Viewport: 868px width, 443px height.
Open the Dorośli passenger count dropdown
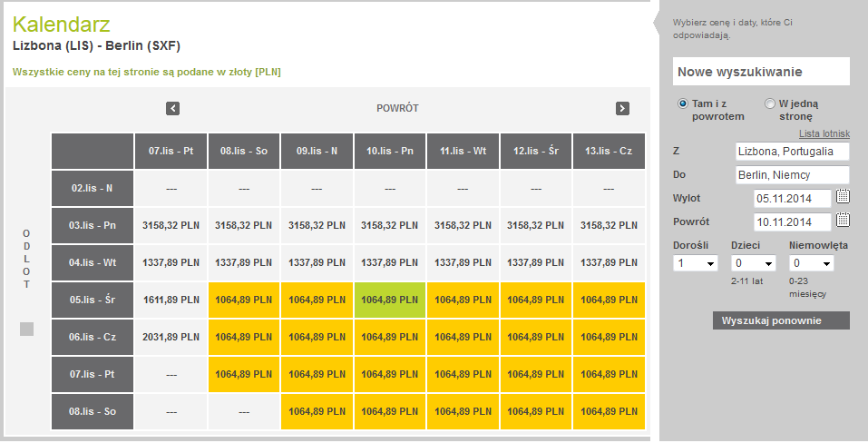696,263
